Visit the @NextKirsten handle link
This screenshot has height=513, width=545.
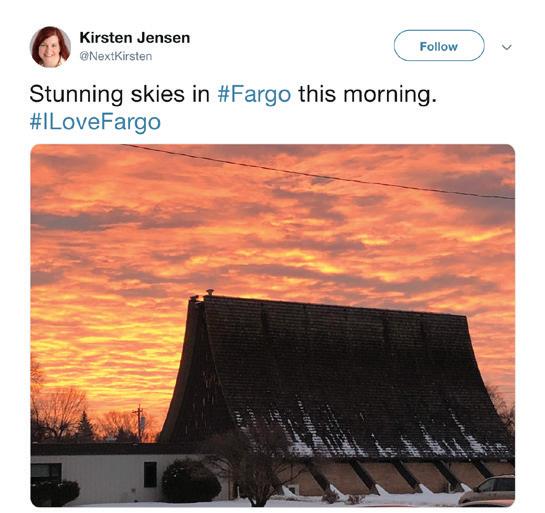pos(116,56)
